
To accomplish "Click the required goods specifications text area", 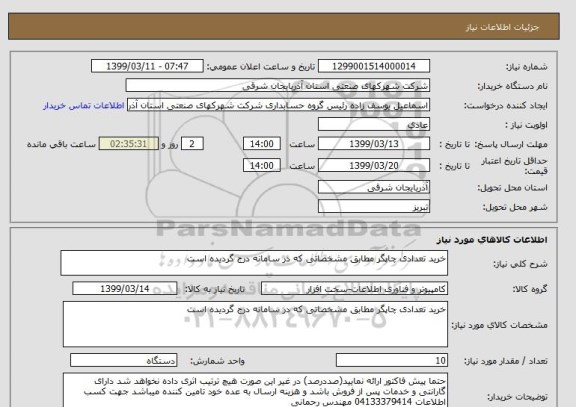I will point(255,324).
